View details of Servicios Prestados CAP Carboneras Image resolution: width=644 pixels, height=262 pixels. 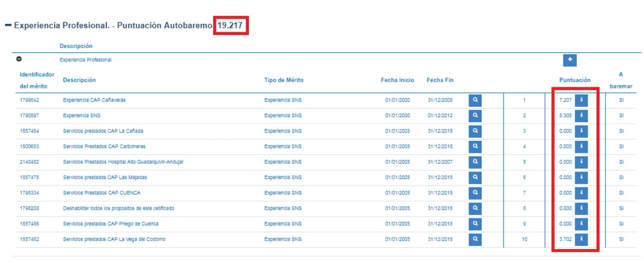[475, 146]
